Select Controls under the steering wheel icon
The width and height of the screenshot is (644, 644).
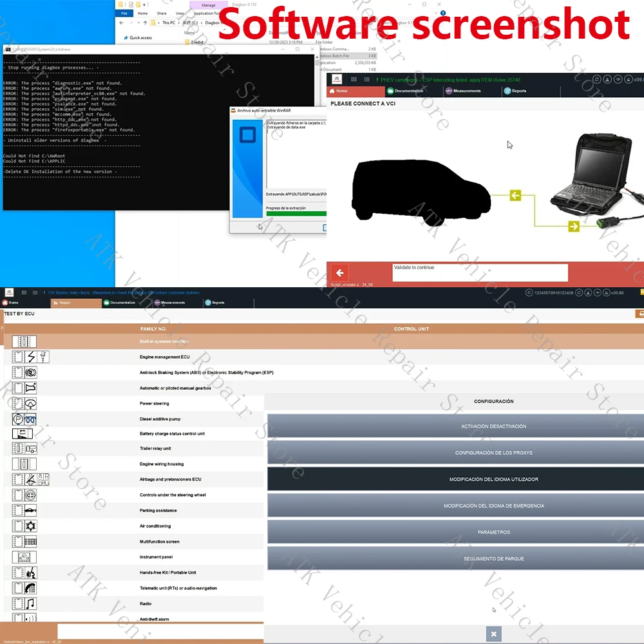[x=24, y=495]
